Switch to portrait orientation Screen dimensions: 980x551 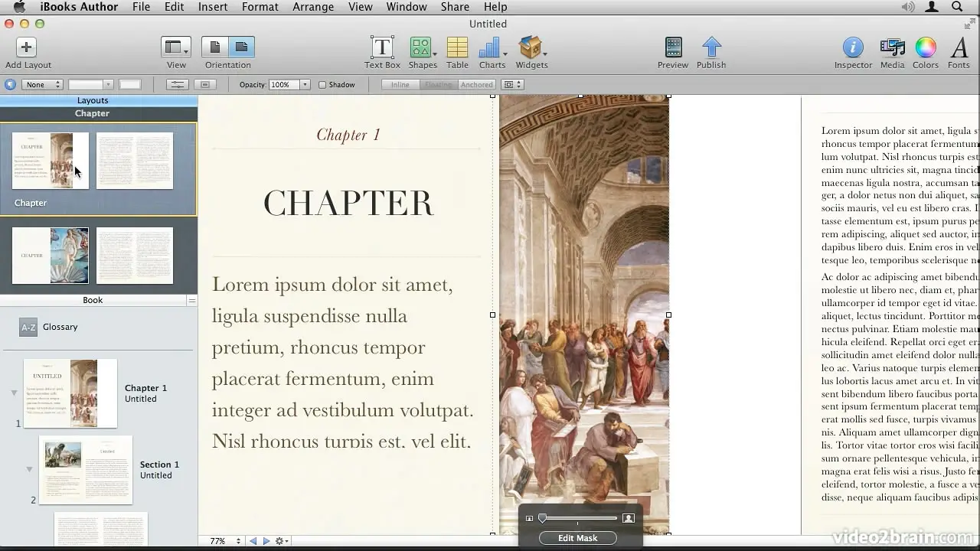(x=215, y=47)
